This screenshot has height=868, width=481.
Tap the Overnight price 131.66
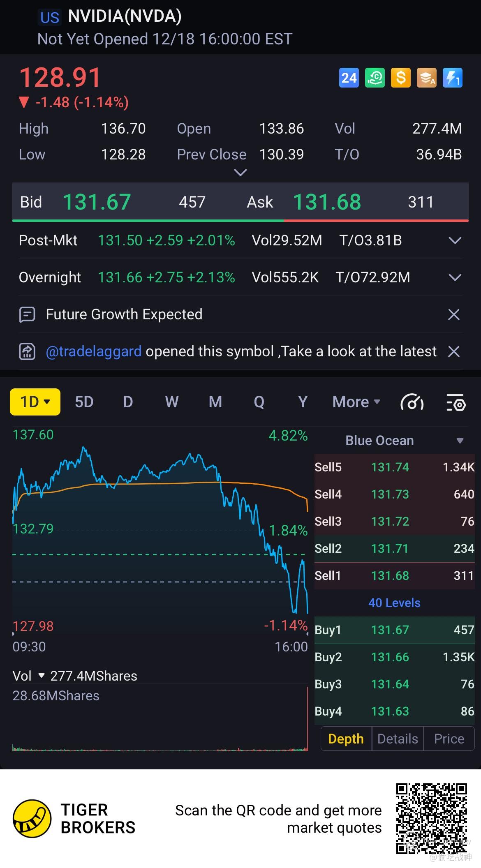[120, 277]
